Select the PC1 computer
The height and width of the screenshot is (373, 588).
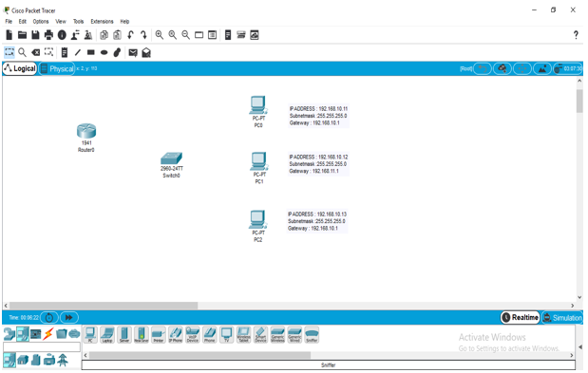258,161
